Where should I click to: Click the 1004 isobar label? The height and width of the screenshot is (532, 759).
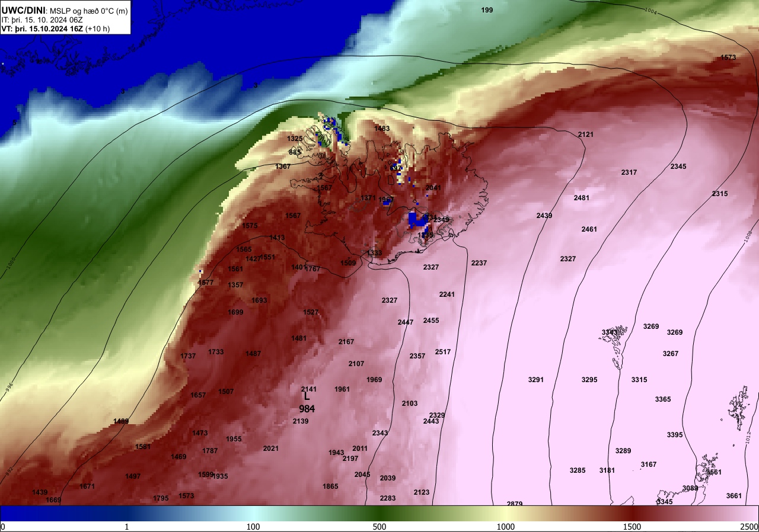(650, 11)
